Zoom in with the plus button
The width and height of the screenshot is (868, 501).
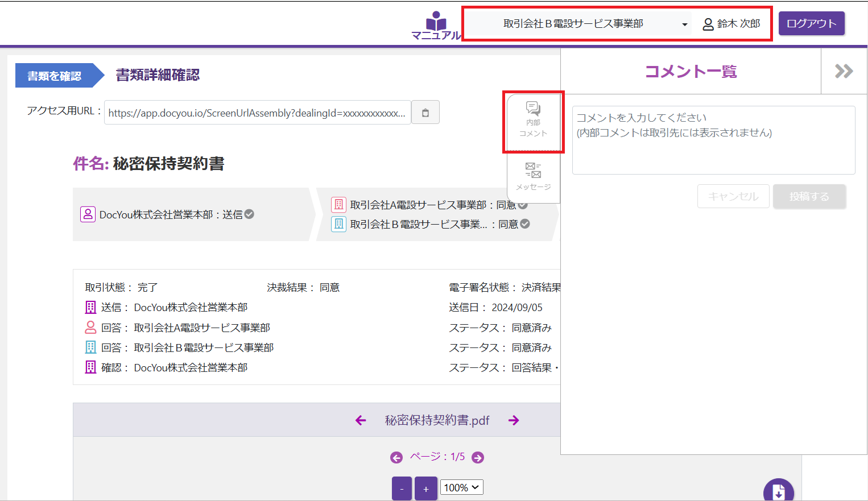426,488
